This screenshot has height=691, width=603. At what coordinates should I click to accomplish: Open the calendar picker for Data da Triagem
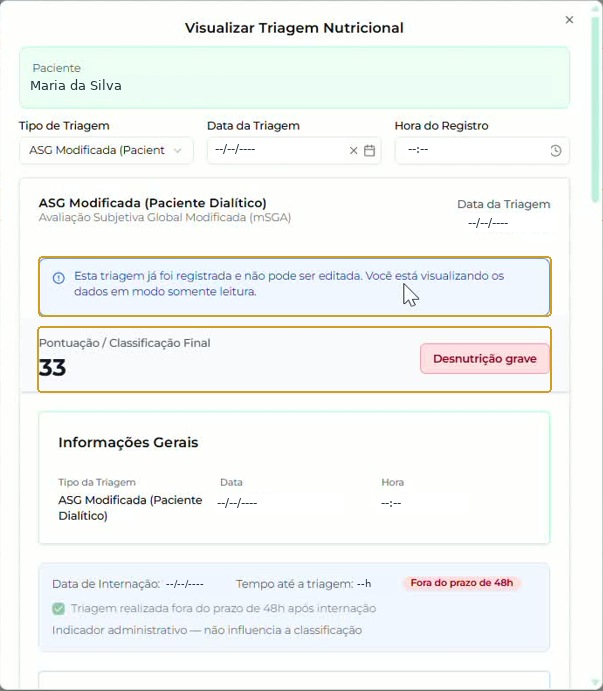[x=369, y=151]
